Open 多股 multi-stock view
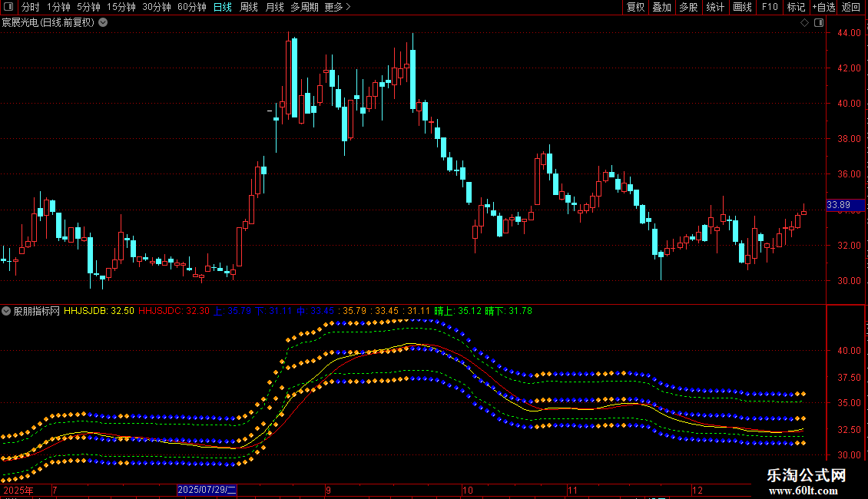This screenshot has height=499, width=868. [688, 7]
